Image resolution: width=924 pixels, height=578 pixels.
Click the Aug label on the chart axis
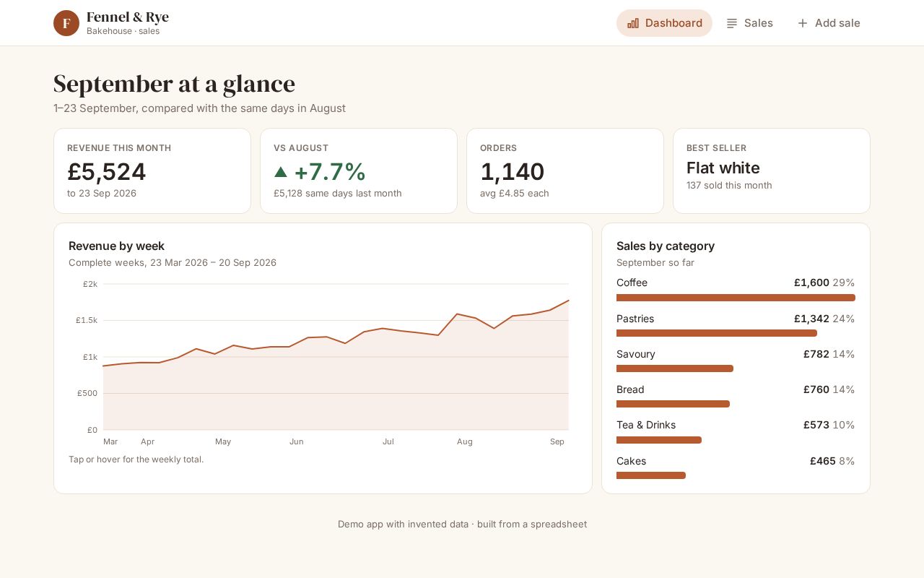click(465, 441)
